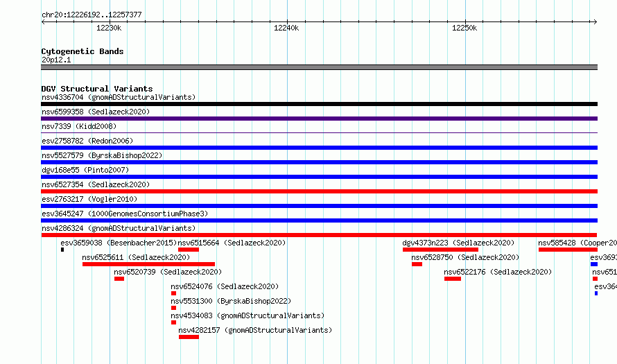Open esv3659038 (Besenbacher2015) label
Image resolution: width=617 pixels, height=364 pixels.
119,243
